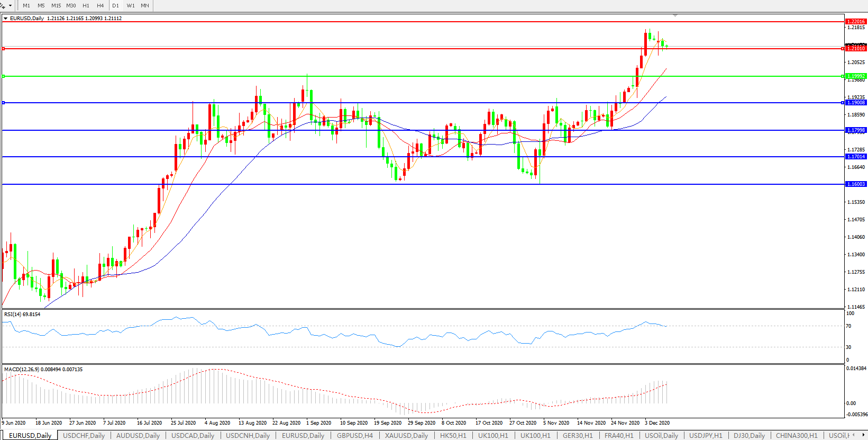Select the 1.21010 red line handle
The image size is (868, 440).
4,49
